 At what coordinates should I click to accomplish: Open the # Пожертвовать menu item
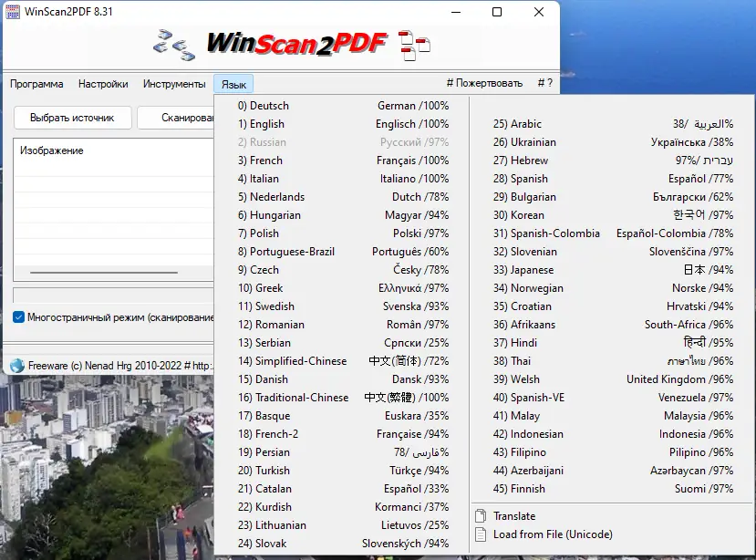pyautogui.click(x=484, y=83)
